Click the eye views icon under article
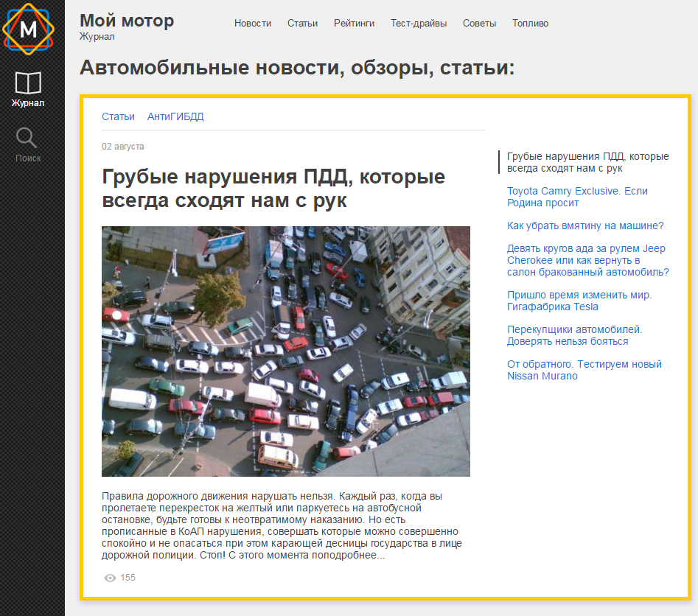Viewport: 698px width, 616px height. [111, 578]
